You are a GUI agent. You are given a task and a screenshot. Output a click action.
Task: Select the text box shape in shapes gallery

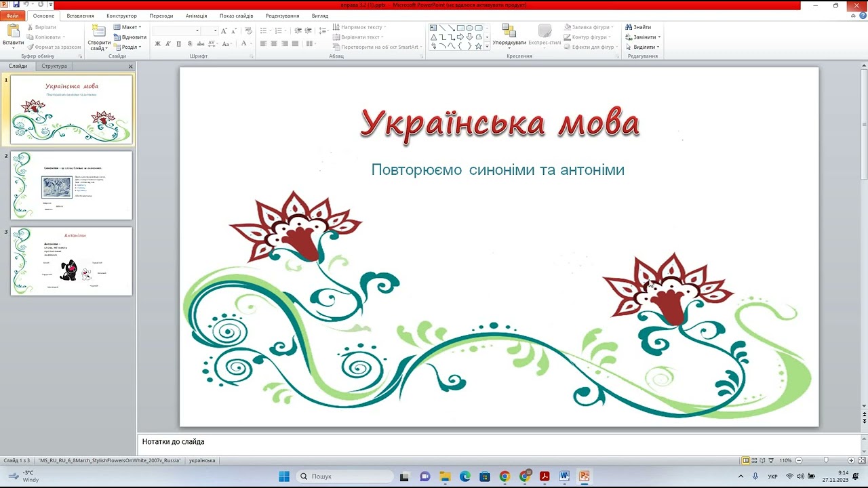[433, 28]
